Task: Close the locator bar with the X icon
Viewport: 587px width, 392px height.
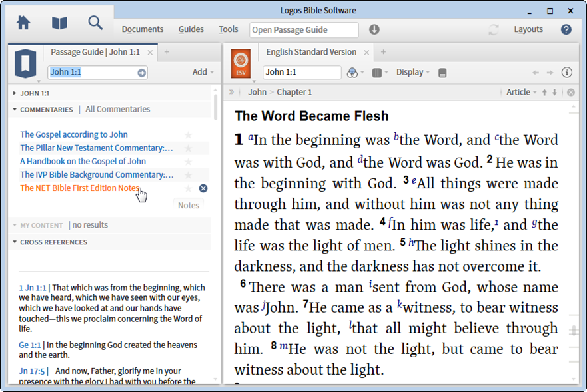Action: coord(571,92)
